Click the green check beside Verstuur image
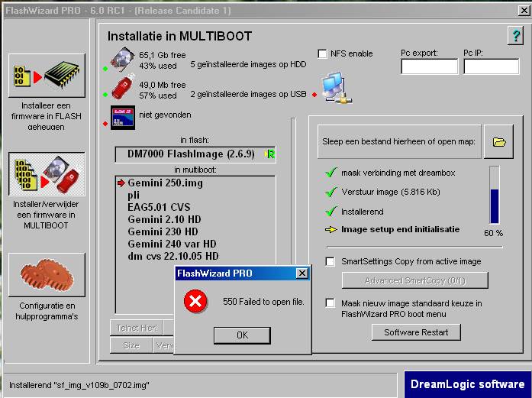The image size is (532, 398). (330, 192)
